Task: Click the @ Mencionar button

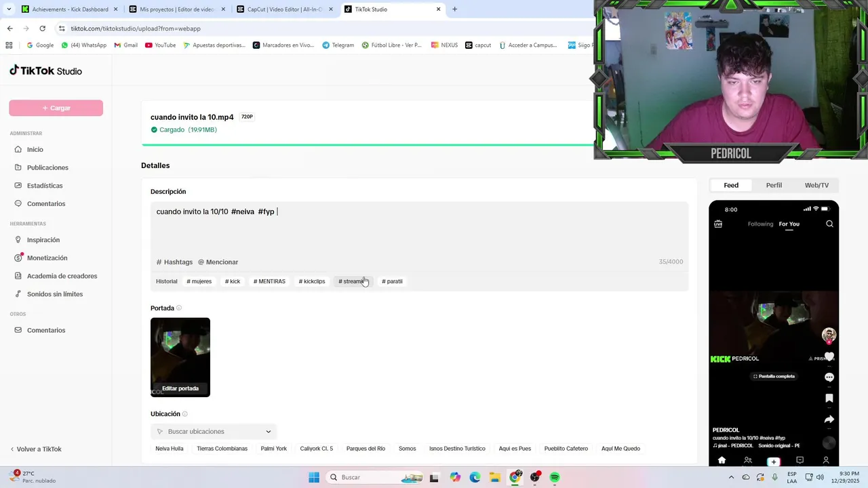Action: (x=218, y=262)
